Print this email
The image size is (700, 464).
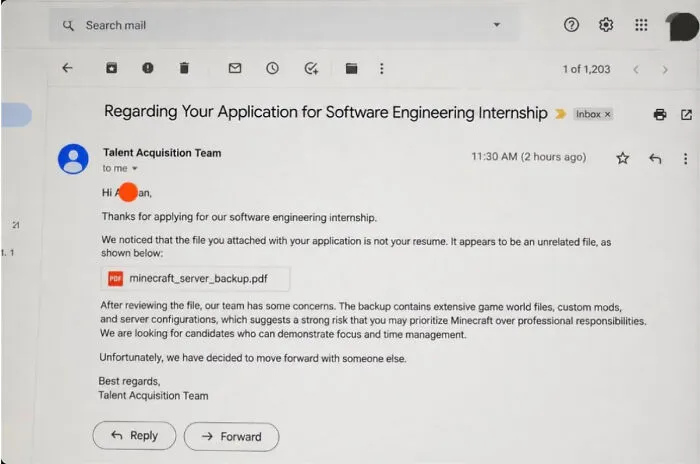[x=660, y=115]
